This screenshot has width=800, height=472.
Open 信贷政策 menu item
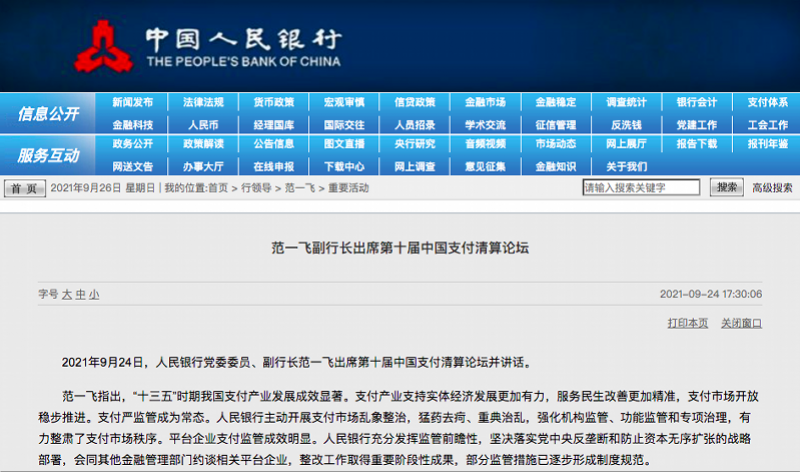click(x=415, y=102)
